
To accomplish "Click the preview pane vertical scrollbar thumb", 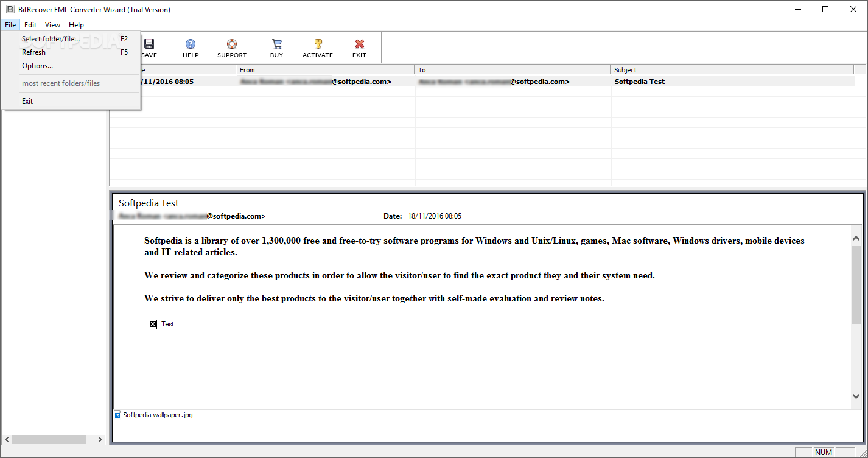I will [x=856, y=284].
